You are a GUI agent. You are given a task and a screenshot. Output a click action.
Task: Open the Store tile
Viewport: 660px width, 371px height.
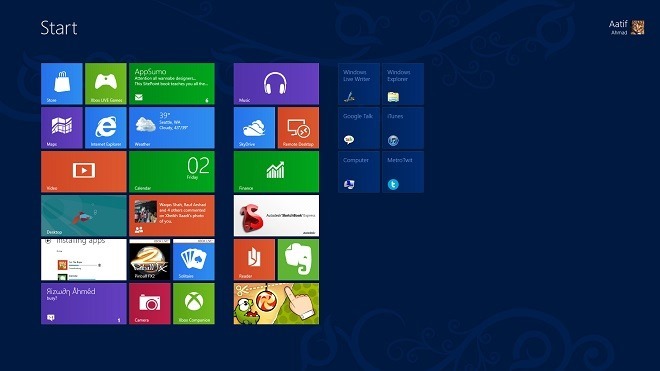pyautogui.click(x=61, y=84)
